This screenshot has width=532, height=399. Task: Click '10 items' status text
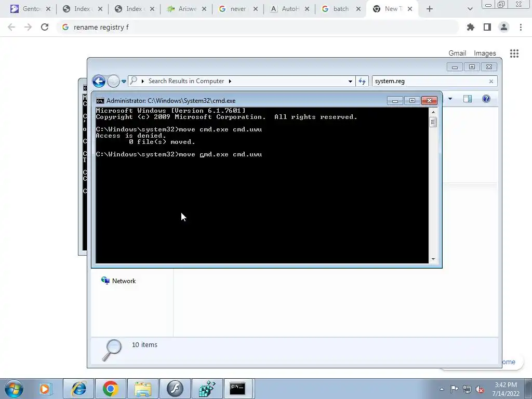pos(144,345)
